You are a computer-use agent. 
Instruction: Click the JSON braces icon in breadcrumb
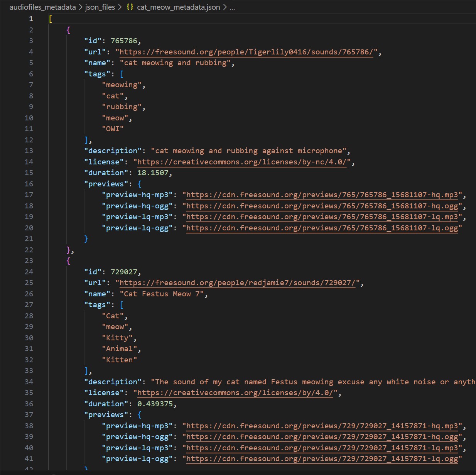click(x=130, y=7)
